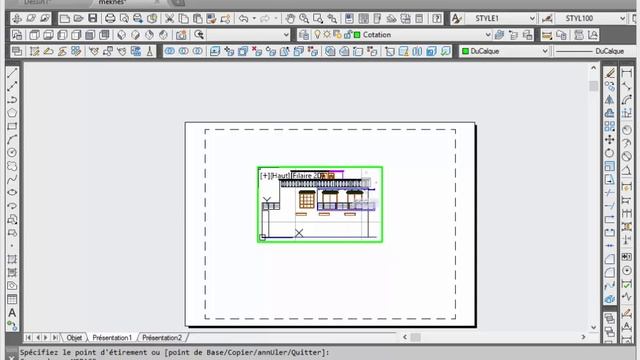Select the Mirror tool
This screenshot has width=640, height=360.
coord(610,100)
